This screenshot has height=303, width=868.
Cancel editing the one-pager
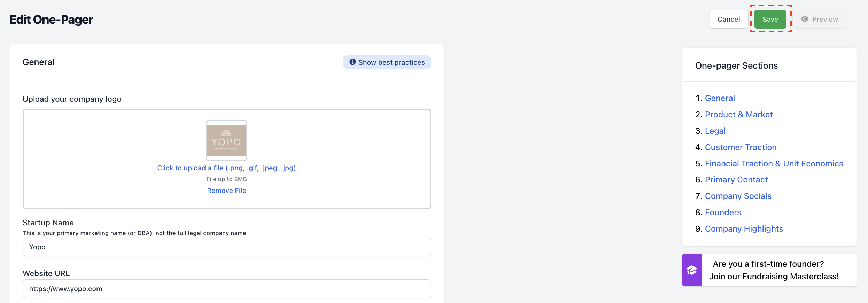click(729, 19)
